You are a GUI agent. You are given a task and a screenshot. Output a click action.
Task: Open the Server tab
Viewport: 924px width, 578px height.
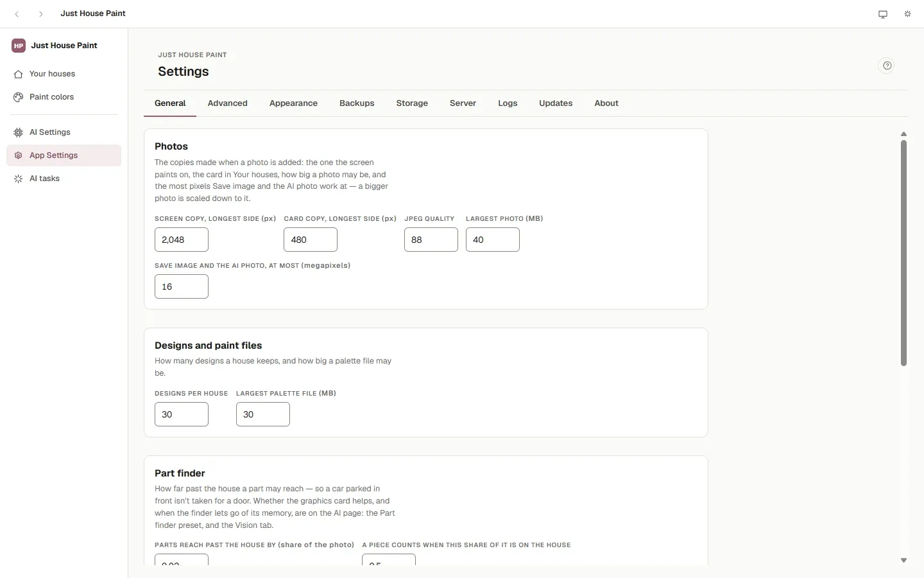[x=463, y=103]
